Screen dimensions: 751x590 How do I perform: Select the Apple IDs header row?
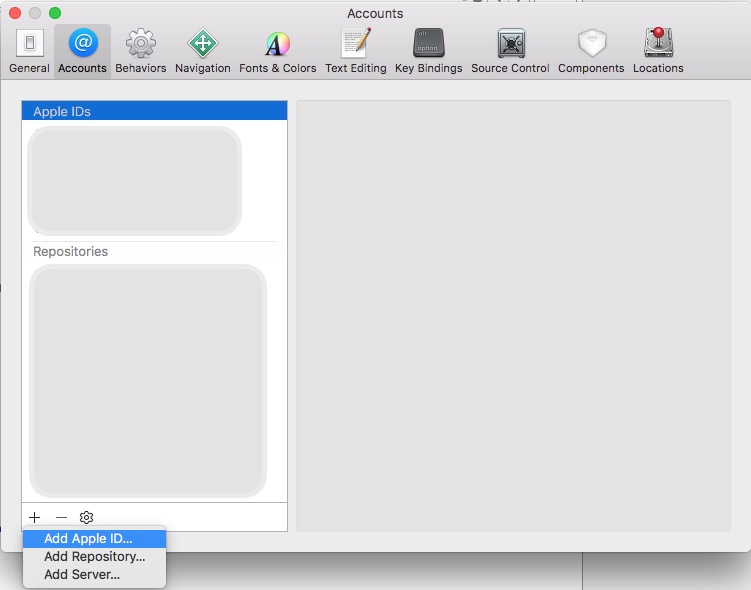point(154,111)
